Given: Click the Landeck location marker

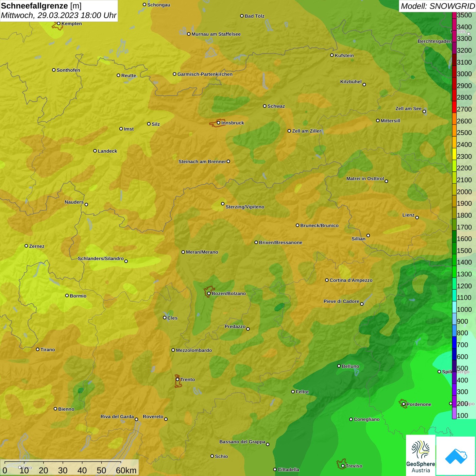Looking at the screenshot, I should coord(95,151).
